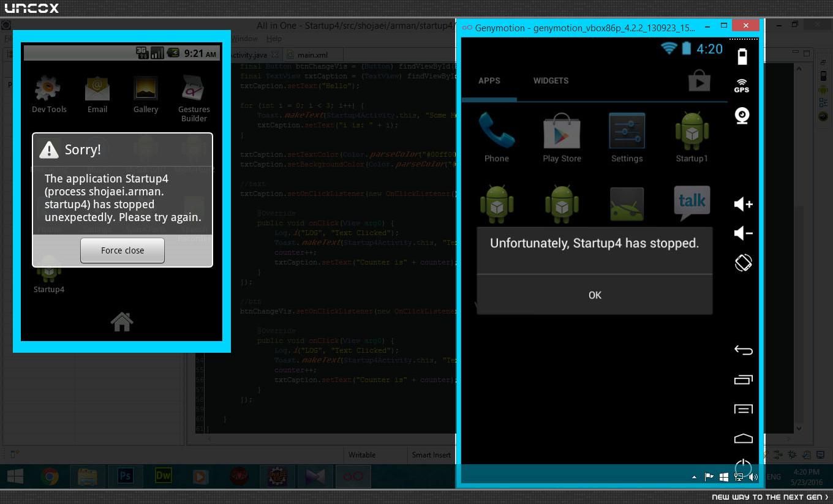
Task: Click the Force close button
Action: pos(123,250)
